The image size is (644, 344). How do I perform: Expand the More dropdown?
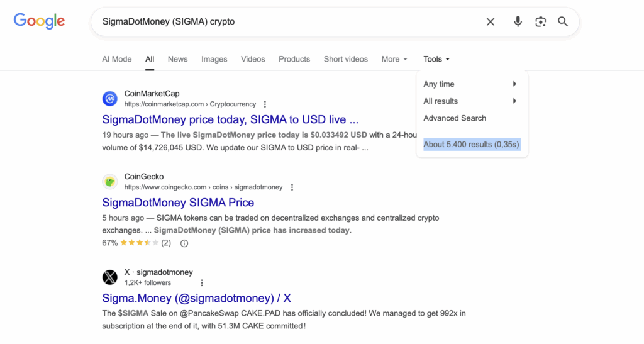pos(394,59)
